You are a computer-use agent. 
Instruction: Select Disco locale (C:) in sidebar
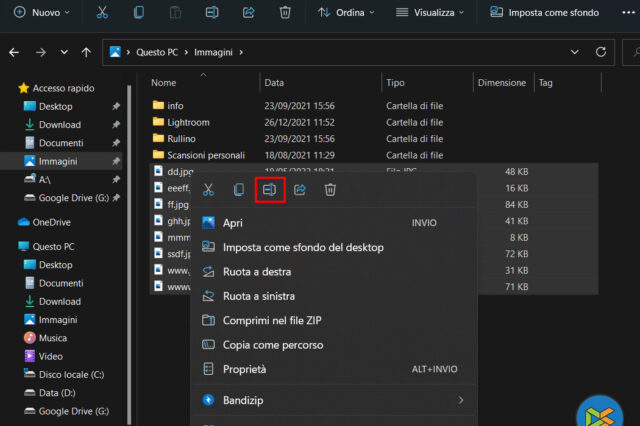pos(71,374)
